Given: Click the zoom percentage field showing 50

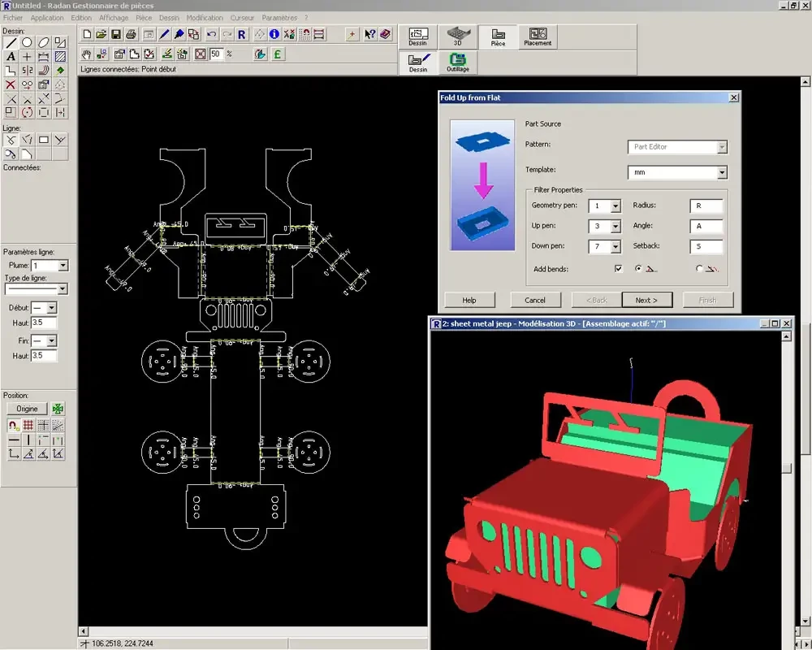Looking at the screenshot, I should [x=217, y=54].
